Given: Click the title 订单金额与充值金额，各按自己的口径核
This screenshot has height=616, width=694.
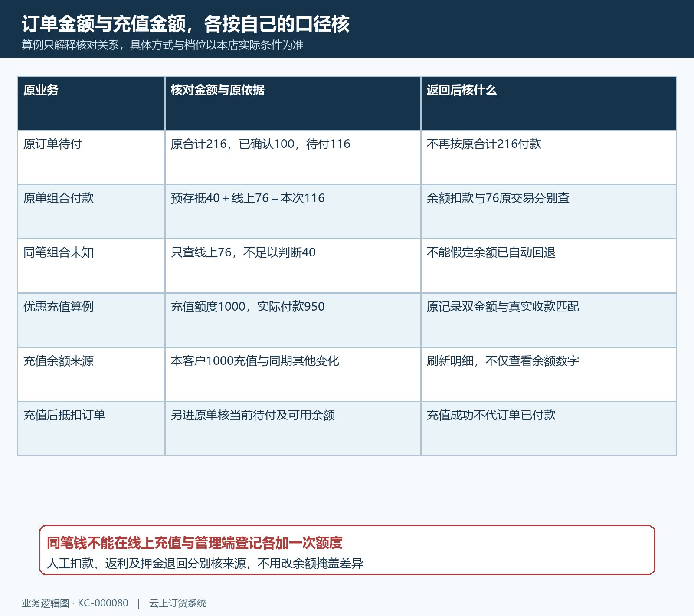Looking at the screenshot, I should pos(186,24).
